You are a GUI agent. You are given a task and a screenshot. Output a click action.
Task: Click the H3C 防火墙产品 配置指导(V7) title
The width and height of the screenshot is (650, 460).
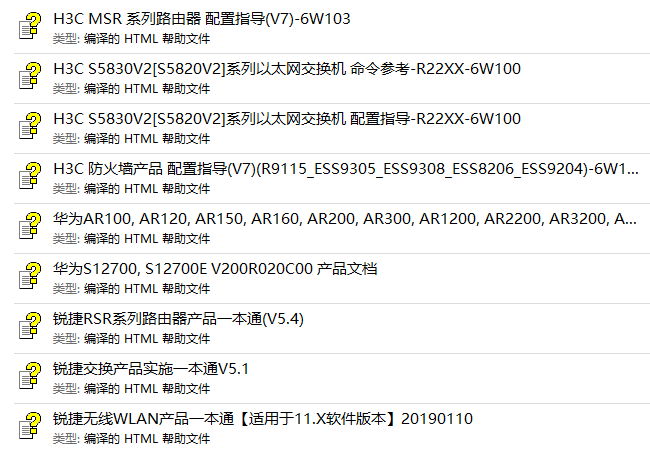346,169
